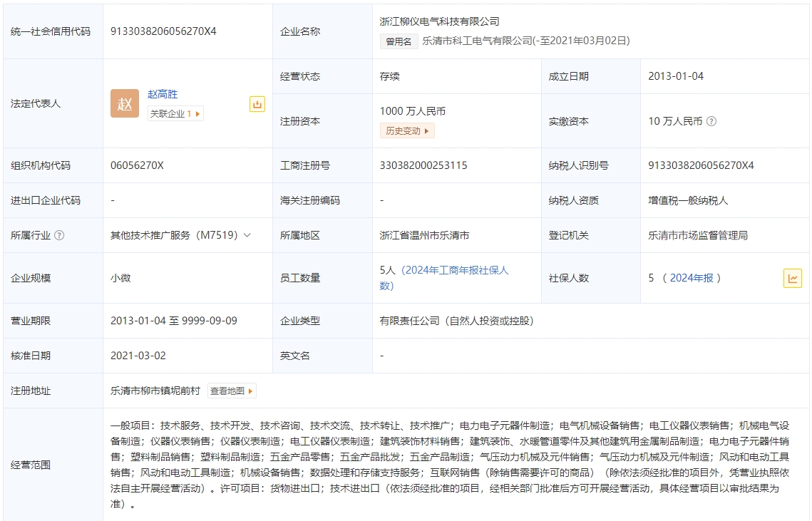This screenshot has height=521, width=812.
Task: Click the 统一社会信用代码 label
Action: [x=50, y=31]
